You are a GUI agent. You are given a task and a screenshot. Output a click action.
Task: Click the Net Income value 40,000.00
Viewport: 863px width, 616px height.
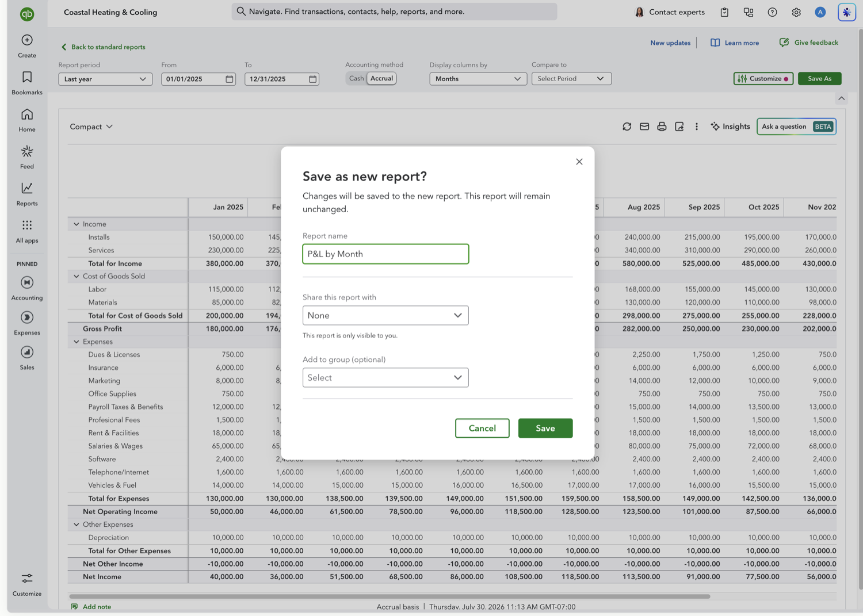click(x=227, y=577)
